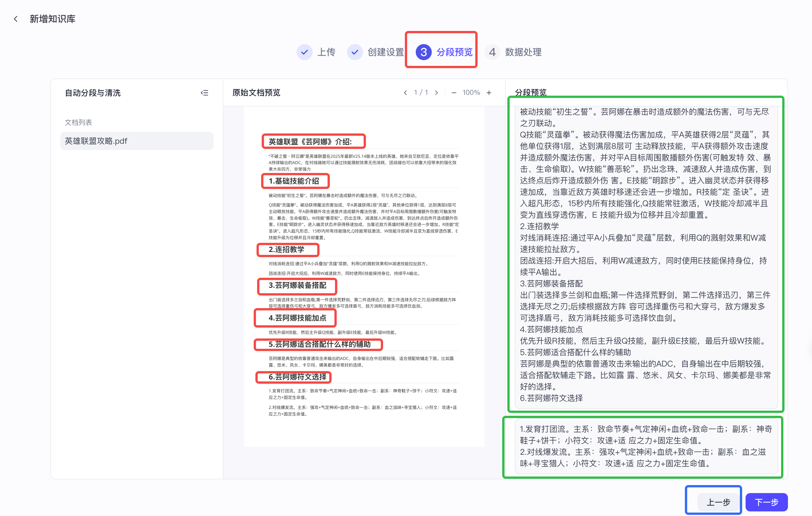This screenshot has height=516, width=812.
Task: Click the numbered circle 3 for 分段预览
Action: click(423, 52)
